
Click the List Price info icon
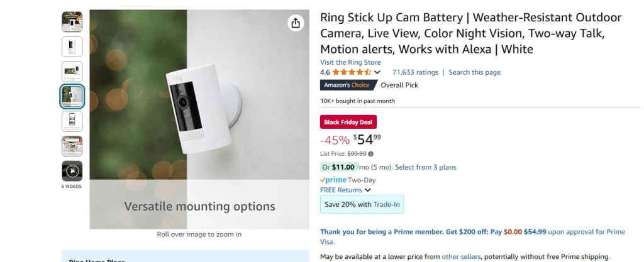tap(371, 154)
